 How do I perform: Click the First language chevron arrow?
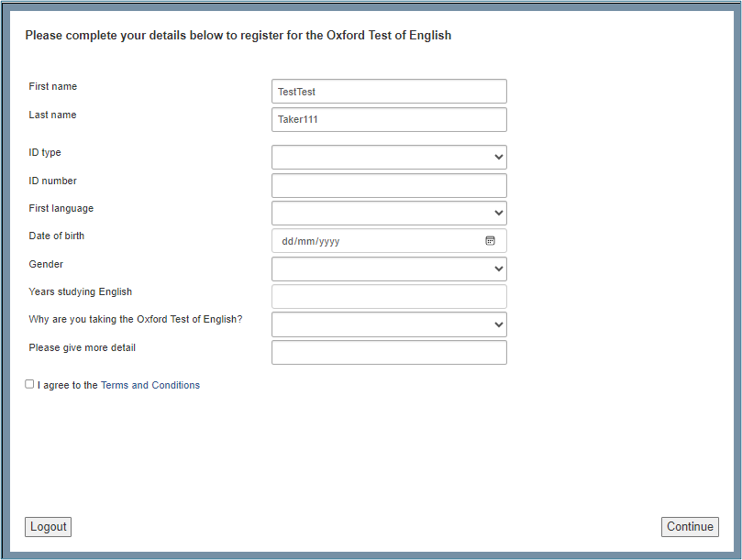point(499,214)
